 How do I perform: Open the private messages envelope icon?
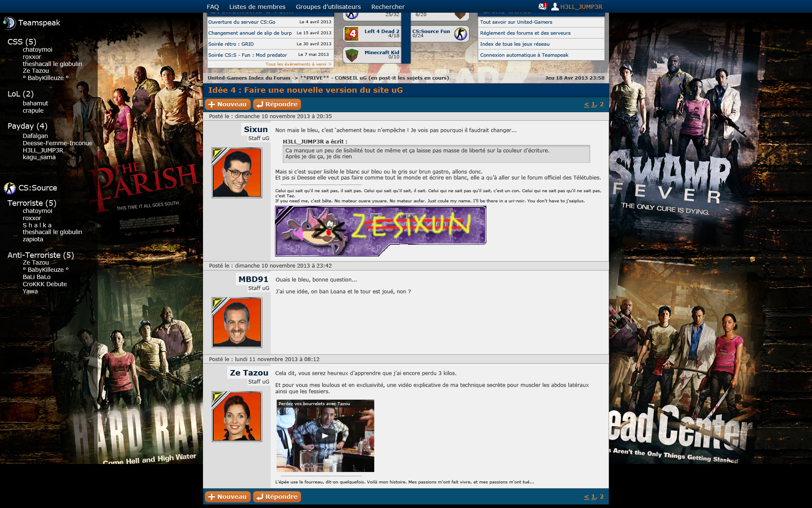(x=543, y=6)
